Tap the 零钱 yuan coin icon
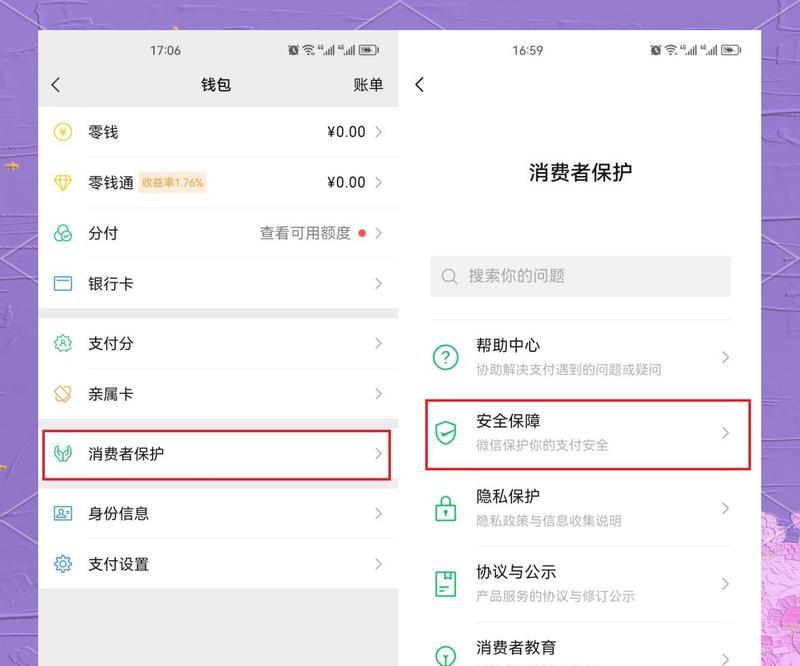 pyautogui.click(x=63, y=132)
